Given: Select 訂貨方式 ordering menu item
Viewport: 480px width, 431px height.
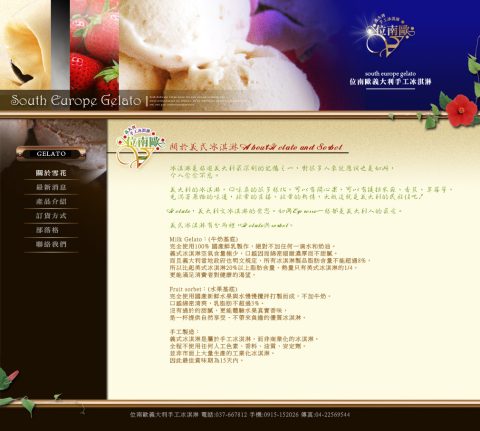Looking at the screenshot, I should pos(51,216).
